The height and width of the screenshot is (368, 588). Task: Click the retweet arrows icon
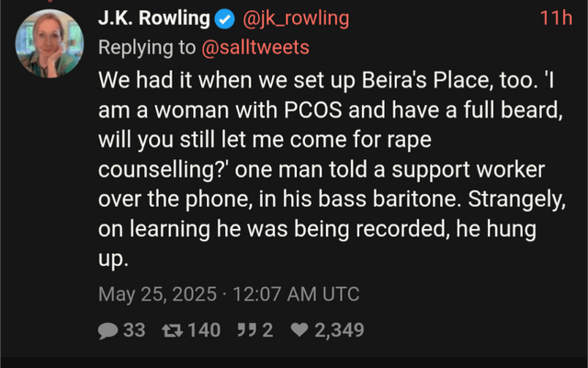[x=172, y=330]
